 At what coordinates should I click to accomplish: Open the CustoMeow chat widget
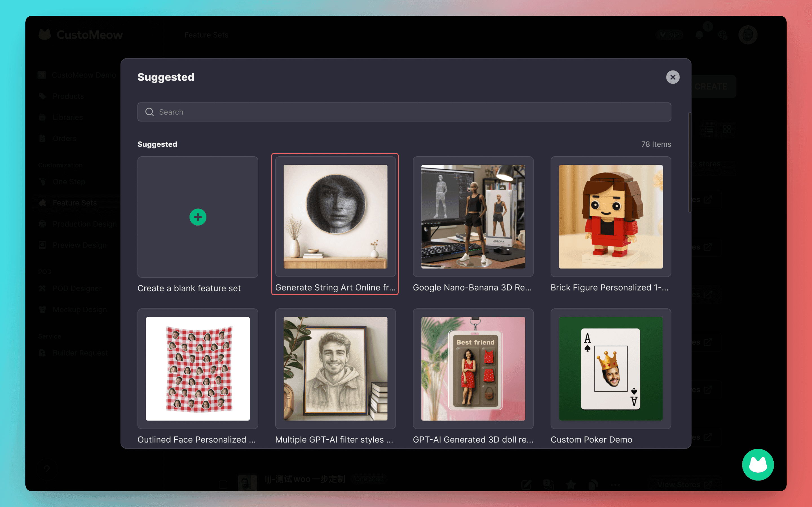click(758, 464)
